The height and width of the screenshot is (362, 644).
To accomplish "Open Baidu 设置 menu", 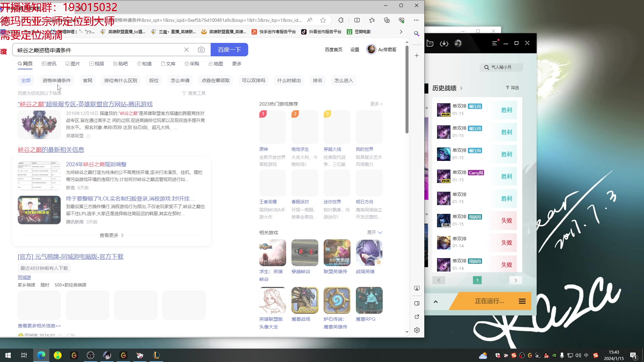I will click(355, 50).
